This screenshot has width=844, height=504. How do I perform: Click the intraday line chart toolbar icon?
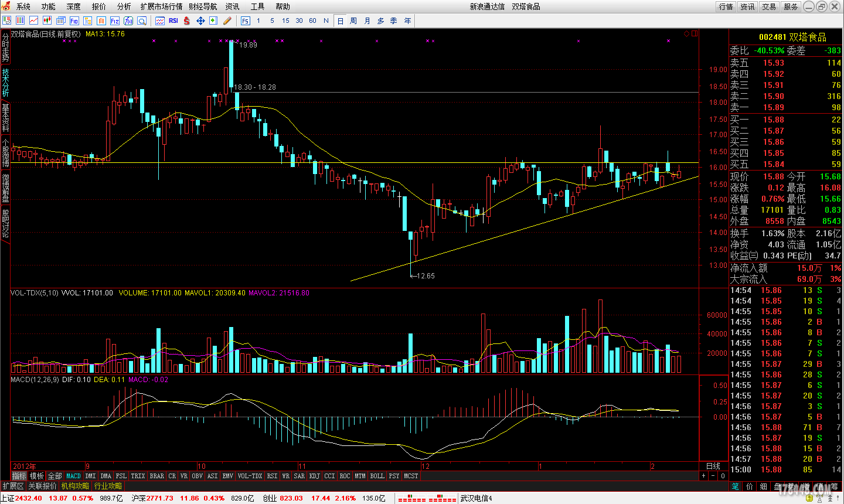point(33,21)
